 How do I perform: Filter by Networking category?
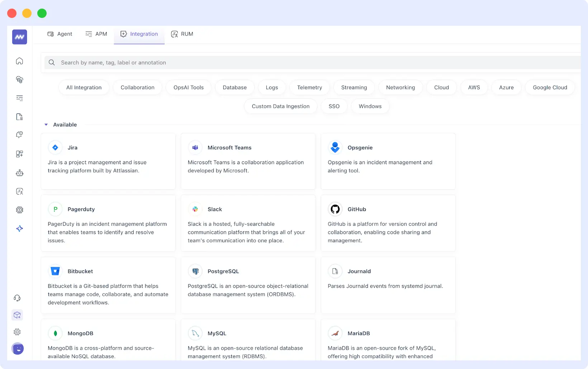click(400, 87)
